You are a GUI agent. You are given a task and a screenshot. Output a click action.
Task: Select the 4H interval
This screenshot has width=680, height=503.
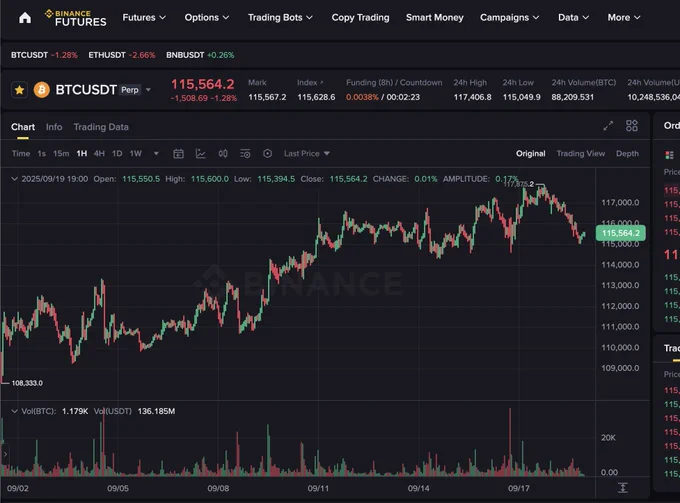tap(99, 154)
